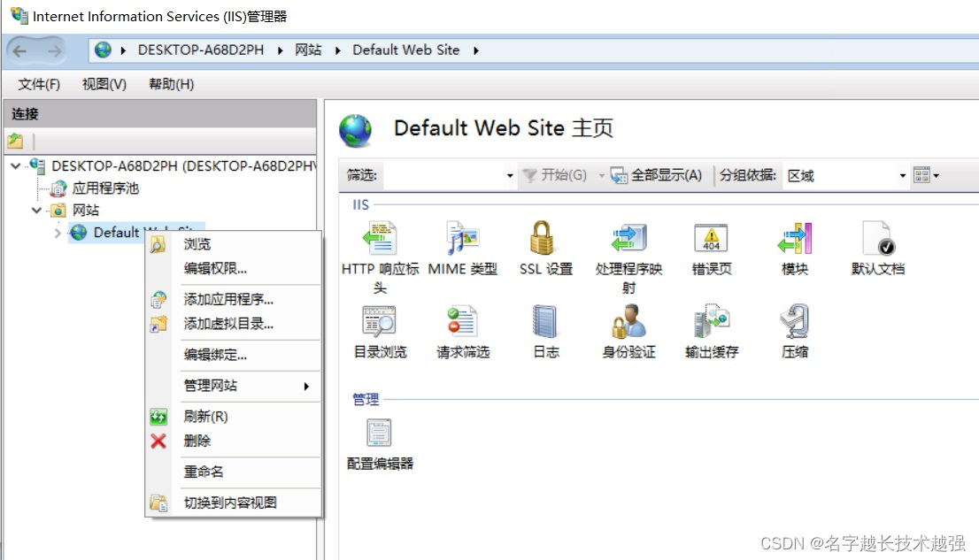Screen dimensions: 979x560
Task: Open the 输出缓存 feature icon
Action: pos(712,321)
